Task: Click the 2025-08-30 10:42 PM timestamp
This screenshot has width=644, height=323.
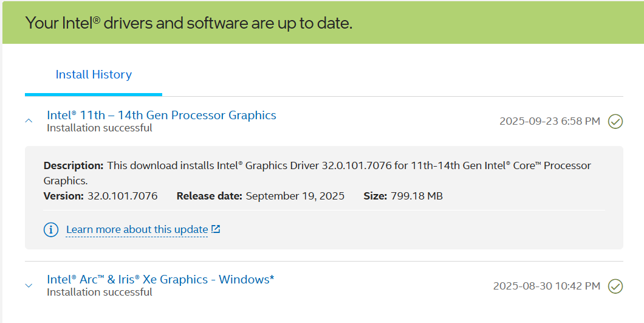Action: click(546, 285)
